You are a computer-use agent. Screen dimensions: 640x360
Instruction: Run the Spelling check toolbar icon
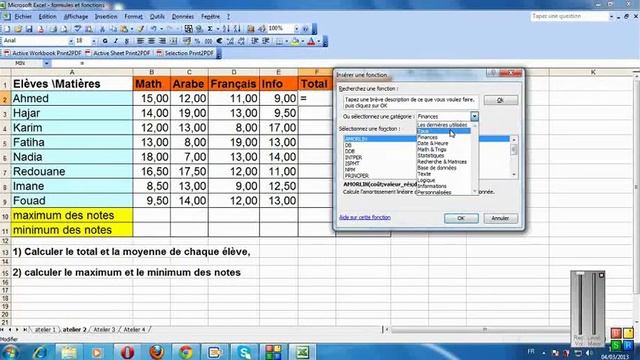tap(78, 29)
